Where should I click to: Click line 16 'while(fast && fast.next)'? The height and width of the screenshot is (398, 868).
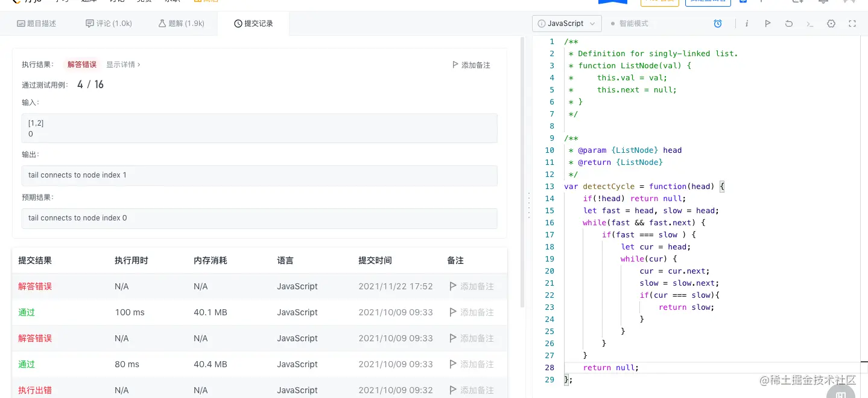click(644, 222)
